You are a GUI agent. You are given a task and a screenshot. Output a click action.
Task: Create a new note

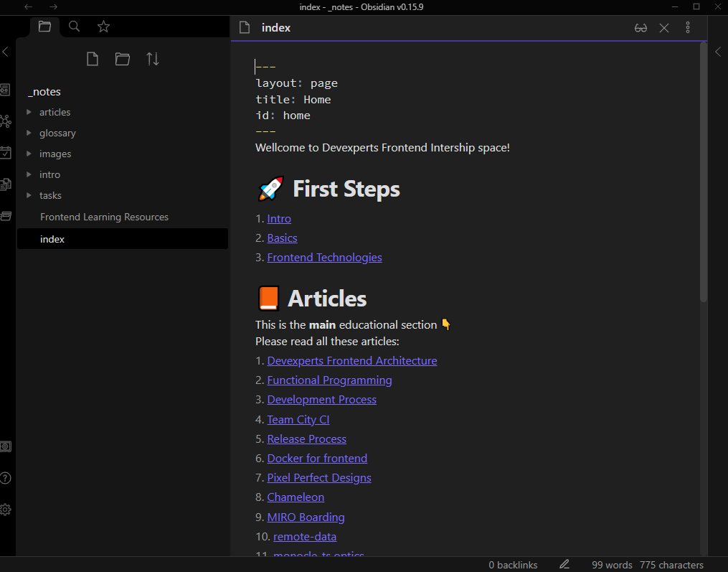tap(93, 59)
